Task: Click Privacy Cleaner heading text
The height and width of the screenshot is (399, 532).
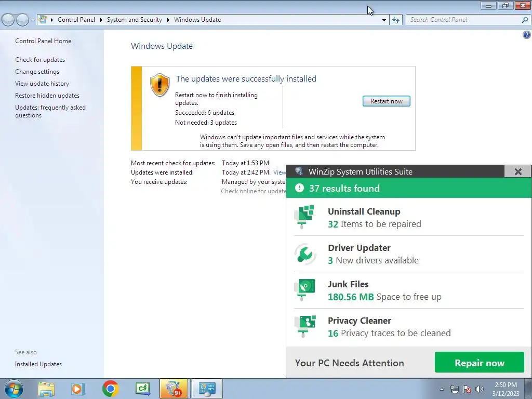Action: [360, 320]
